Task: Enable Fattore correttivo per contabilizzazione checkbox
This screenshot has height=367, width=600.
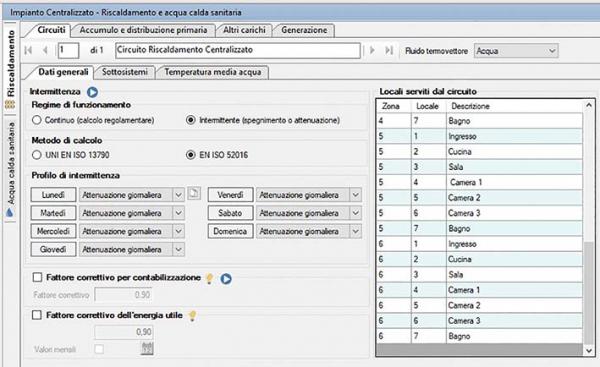Action: click(x=37, y=277)
